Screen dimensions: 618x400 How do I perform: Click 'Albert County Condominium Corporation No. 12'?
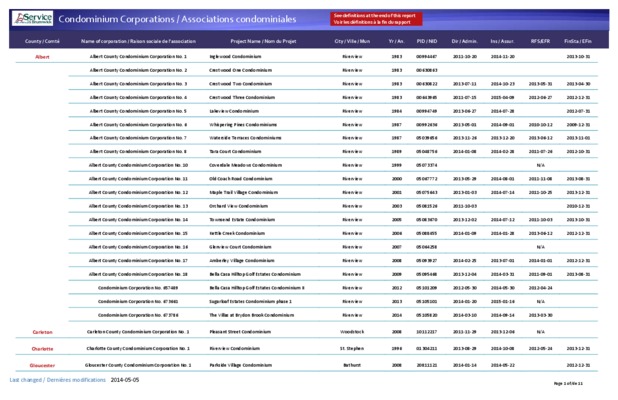pos(138,192)
